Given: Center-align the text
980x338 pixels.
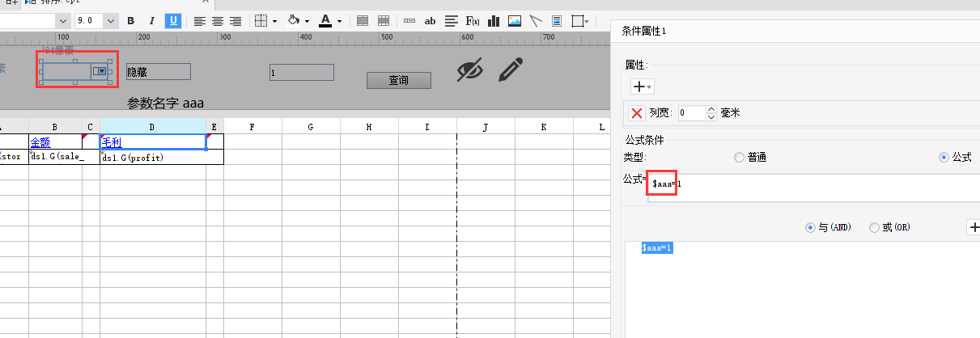Looking at the screenshot, I should coord(218,21).
